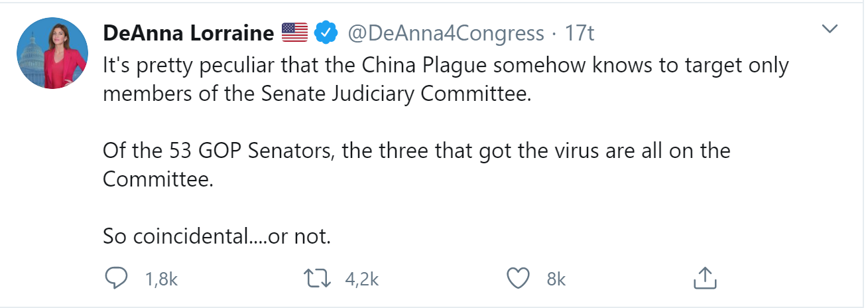Click the standalone "Committee." text line
Screen dimensions: 868x308
click(x=158, y=179)
